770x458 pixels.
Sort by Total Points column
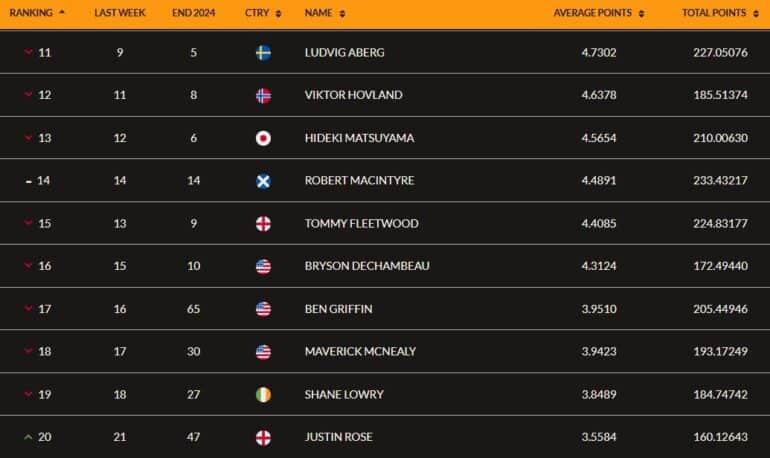pyautogui.click(x=720, y=13)
